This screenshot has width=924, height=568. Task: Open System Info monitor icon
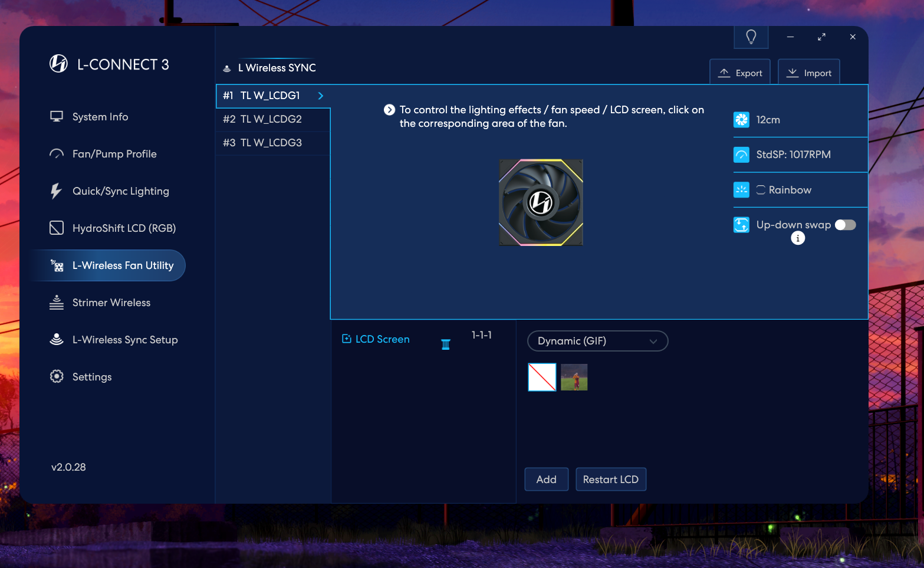[57, 117]
